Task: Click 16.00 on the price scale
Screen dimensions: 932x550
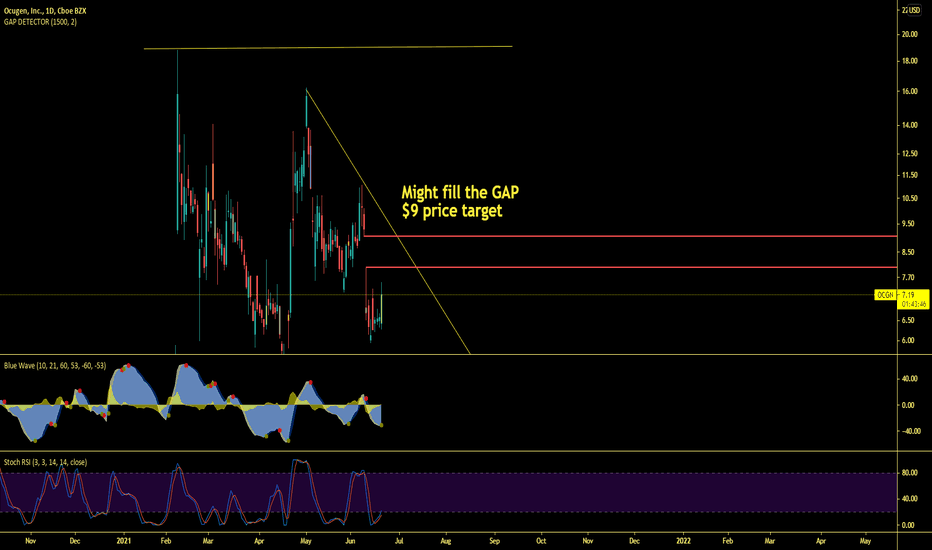Action: click(x=909, y=92)
